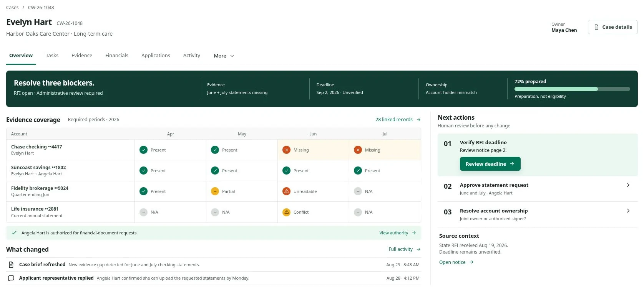Click the June + July statements missing blocker

(x=237, y=92)
